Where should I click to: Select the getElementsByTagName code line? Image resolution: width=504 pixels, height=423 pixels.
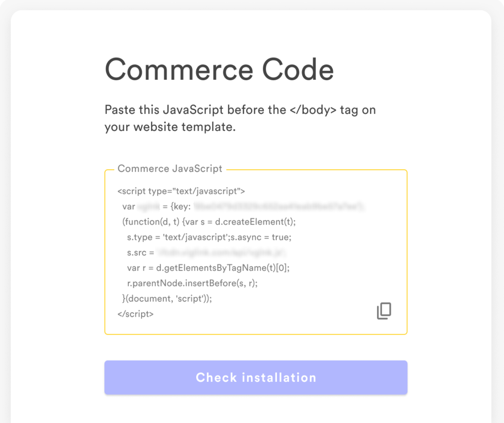pos(208,268)
